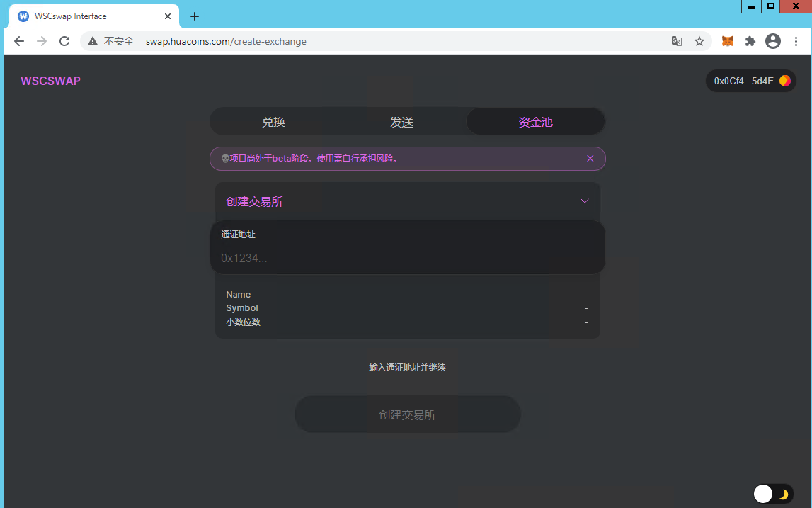The height and width of the screenshot is (508, 812).
Task: Go back with browser back arrow
Action: click(x=19, y=42)
